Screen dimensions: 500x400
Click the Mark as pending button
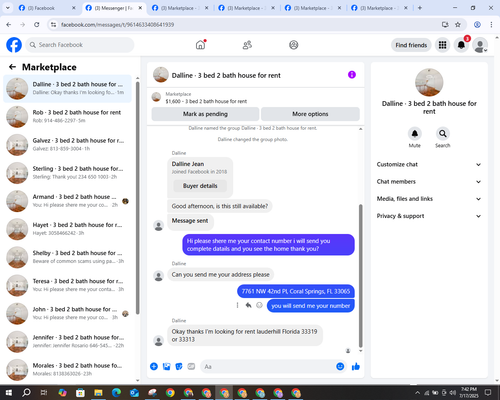pyautogui.click(x=205, y=114)
